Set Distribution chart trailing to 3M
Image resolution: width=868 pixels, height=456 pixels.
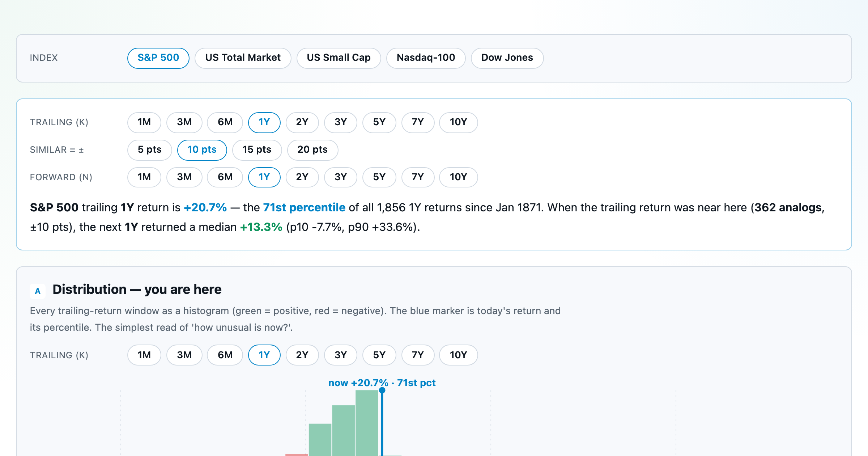184,355
